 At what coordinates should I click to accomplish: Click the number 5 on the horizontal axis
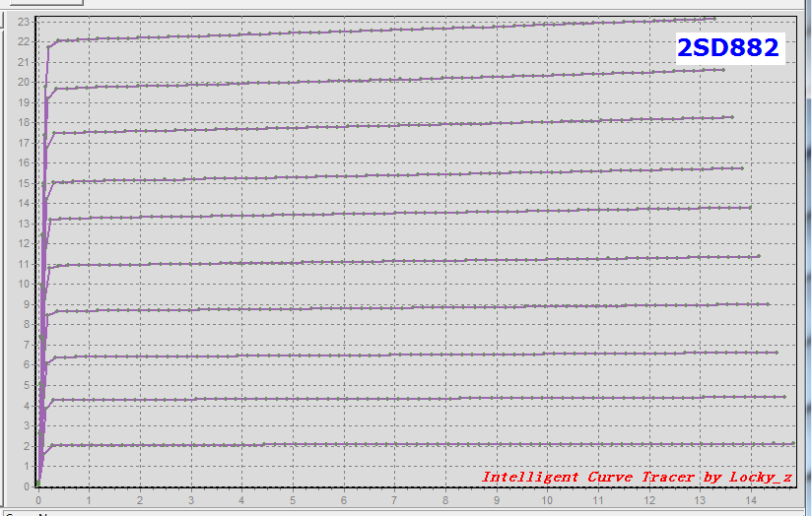click(x=293, y=500)
